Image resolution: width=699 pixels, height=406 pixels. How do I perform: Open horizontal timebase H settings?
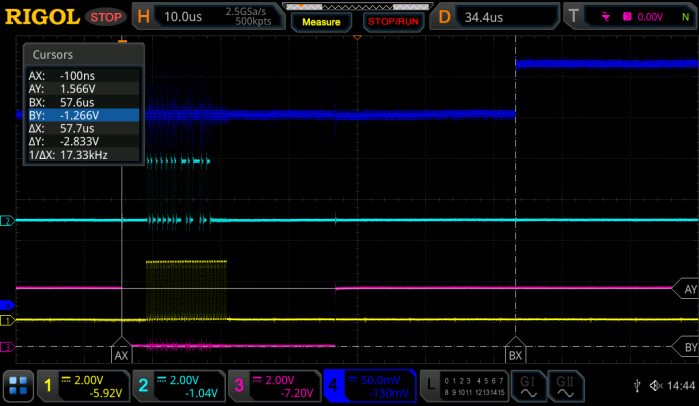pos(144,16)
